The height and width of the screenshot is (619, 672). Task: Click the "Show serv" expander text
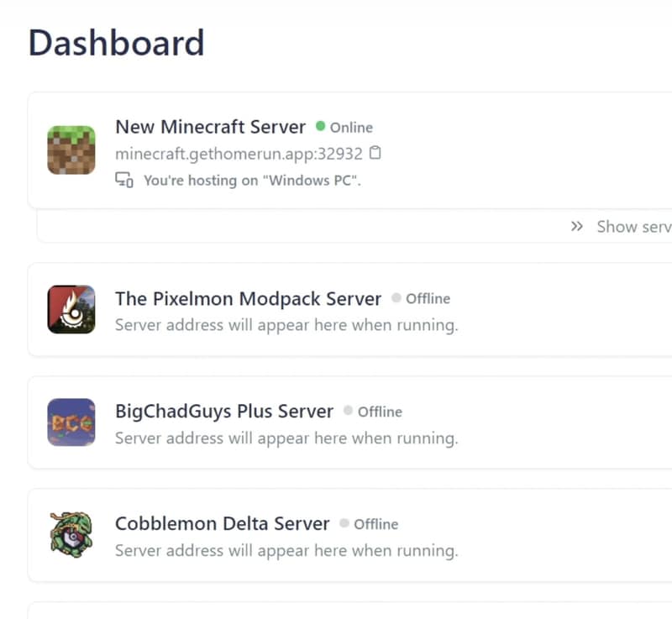(633, 226)
